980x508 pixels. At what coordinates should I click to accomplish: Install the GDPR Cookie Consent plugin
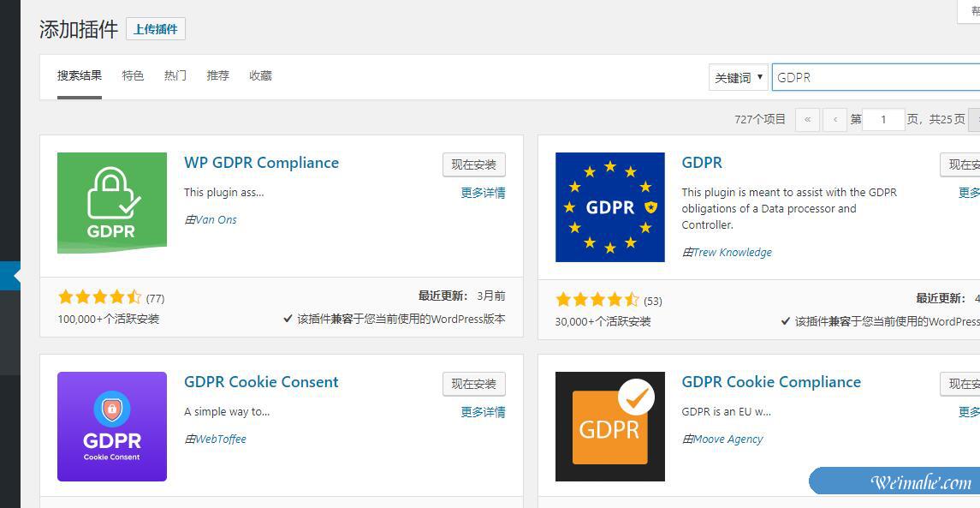pyautogui.click(x=473, y=384)
